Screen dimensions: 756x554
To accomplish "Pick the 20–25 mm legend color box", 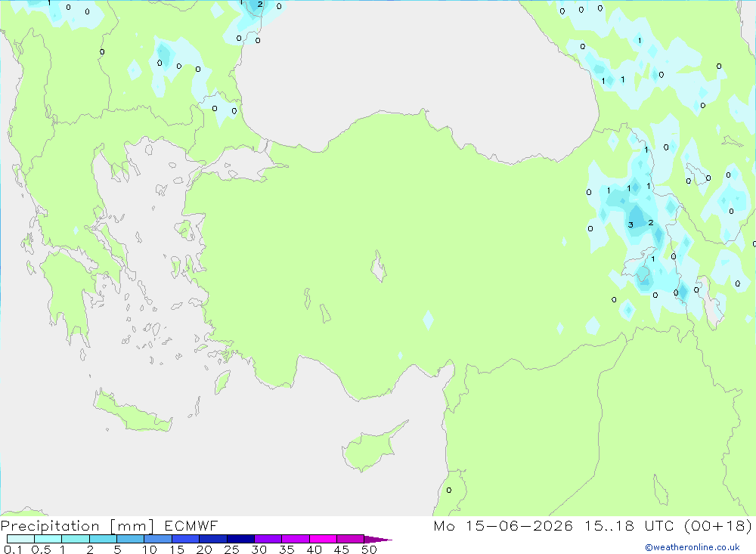I will point(213,539).
